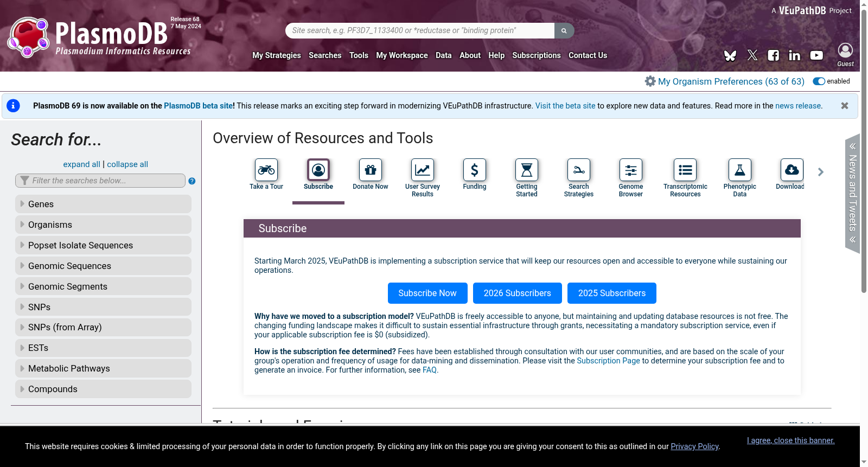Click the Filter the searches below field
The height and width of the screenshot is (467, 868).
(x=100, y=181)
